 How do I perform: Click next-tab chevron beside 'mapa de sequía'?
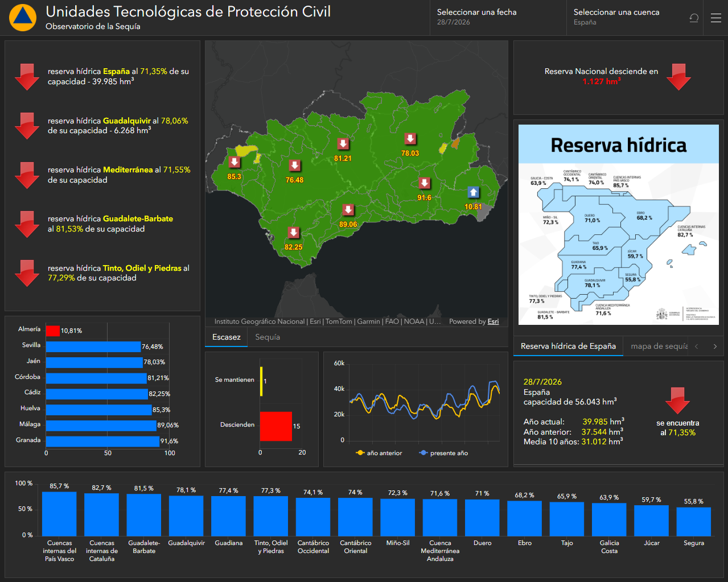(715, 346)
